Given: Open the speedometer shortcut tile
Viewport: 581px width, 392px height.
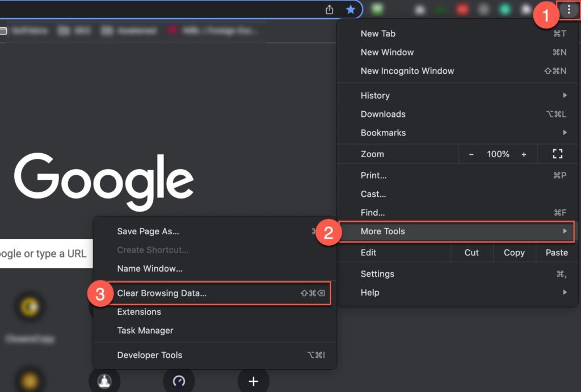Looking at the screenshot, I should click(179, 381).
